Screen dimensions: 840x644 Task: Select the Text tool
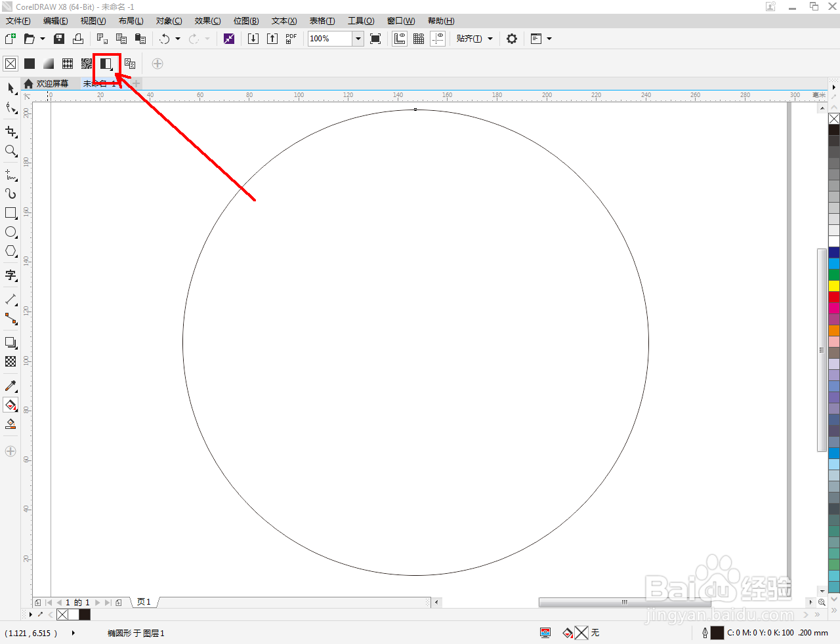click(11, 275)
